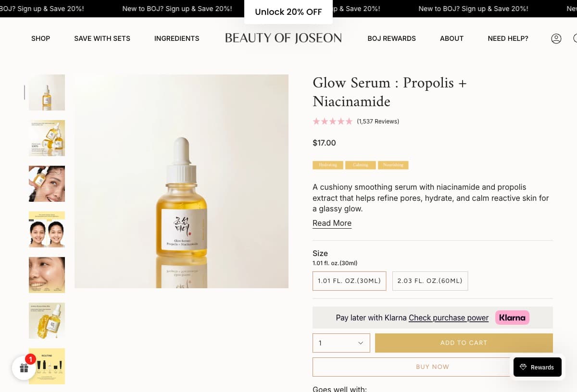Go to the Ingredients menu item

[176, 38]
